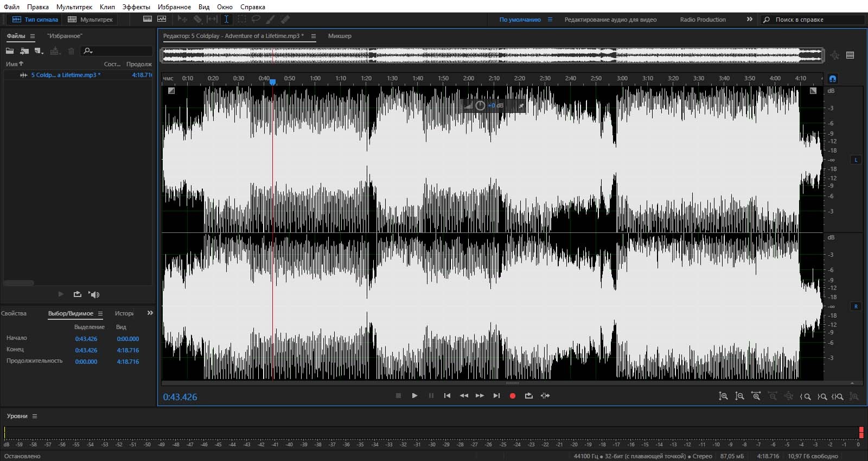
Task: Click Zoom In amplitude icon
Action: [x=723, y=396]
